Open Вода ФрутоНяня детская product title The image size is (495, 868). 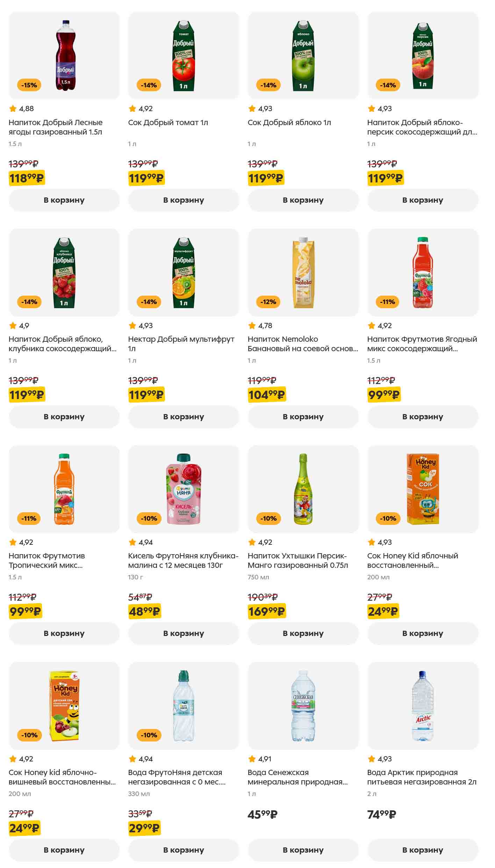pyautogui.click(x=177, y=777)
